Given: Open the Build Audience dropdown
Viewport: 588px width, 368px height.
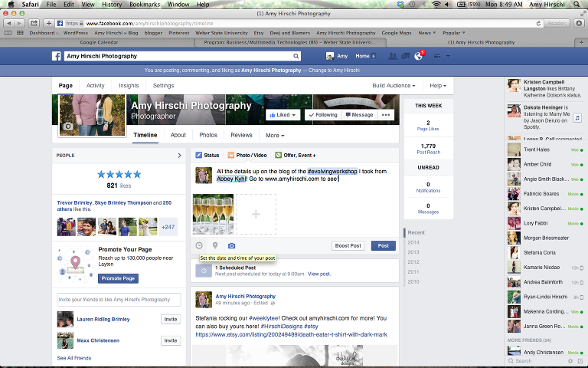Looking at the screenshot, I should pyautogui.click(x=394, y=86).
